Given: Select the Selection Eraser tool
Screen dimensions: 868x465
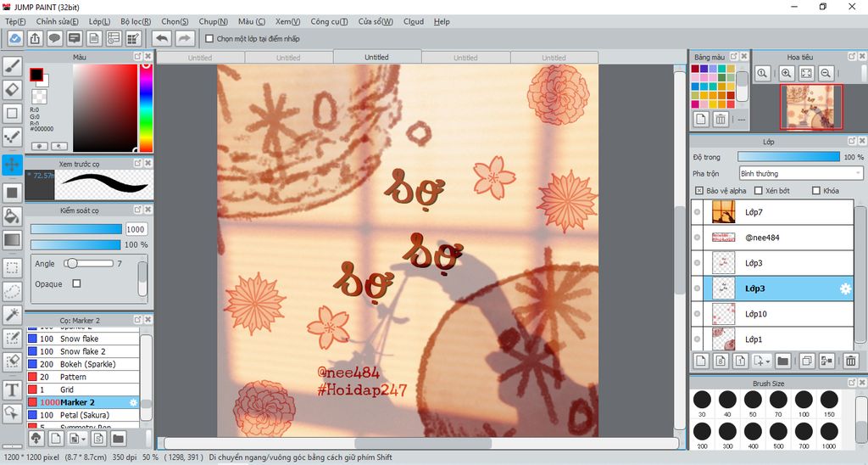Looking at the screenshot, I should tap(12, 361).
